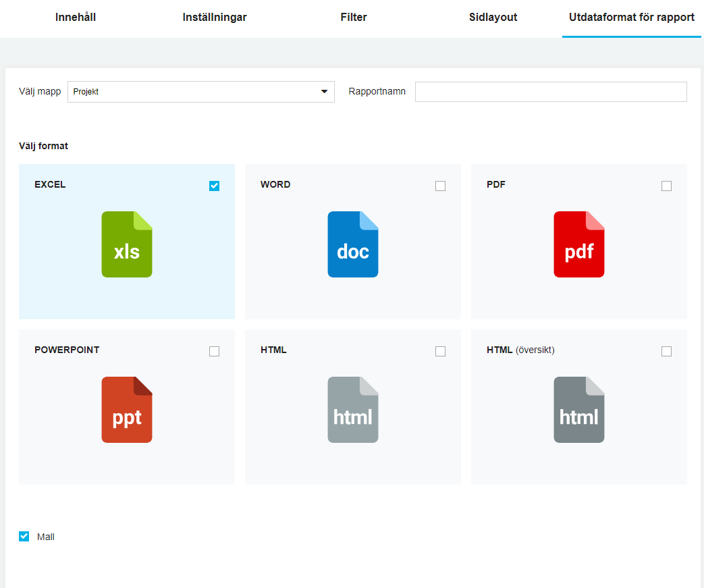Click the HTML (översikt) card label
The height and width of the screenshot is (588, 704).
click(x=520, y=350)
